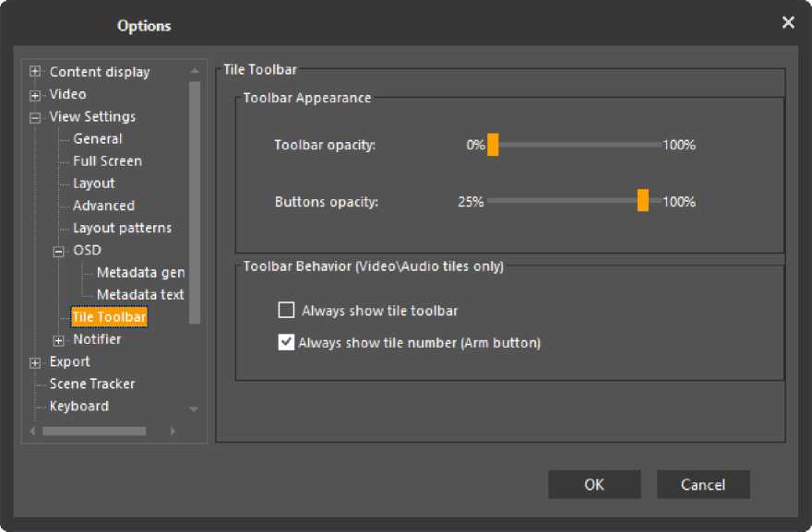Collapse the View Settings tree node
Viewport: 812px width, 532px height.
point(35,117)
